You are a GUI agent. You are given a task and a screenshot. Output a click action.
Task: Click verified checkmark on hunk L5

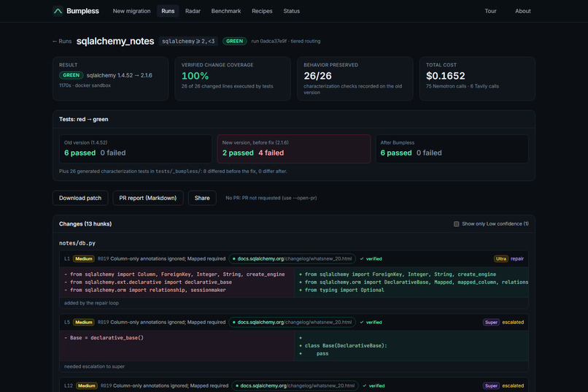pyautogui.click(x=371, y=322)
